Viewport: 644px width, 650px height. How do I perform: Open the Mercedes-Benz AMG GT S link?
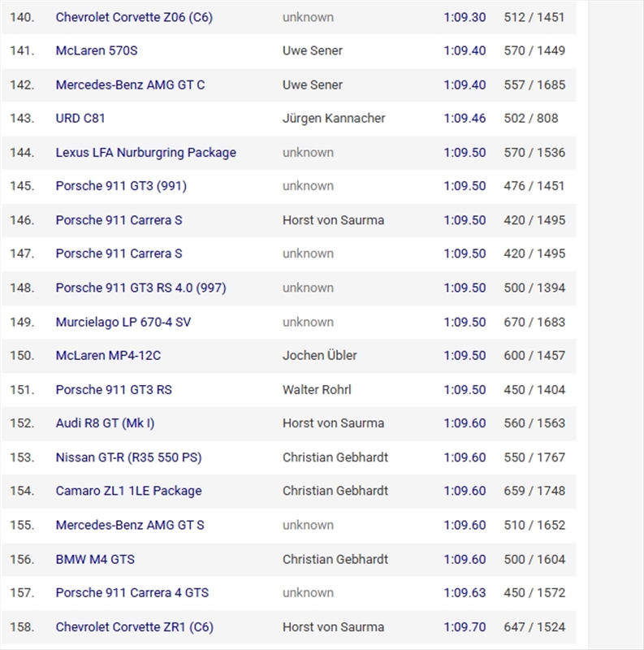pos(130,525)
